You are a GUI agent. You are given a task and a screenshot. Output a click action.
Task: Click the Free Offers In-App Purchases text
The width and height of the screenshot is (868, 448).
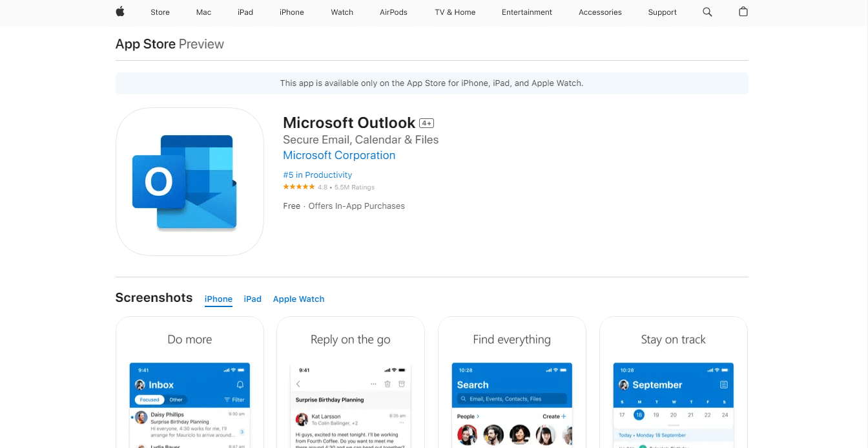point(344,206)
